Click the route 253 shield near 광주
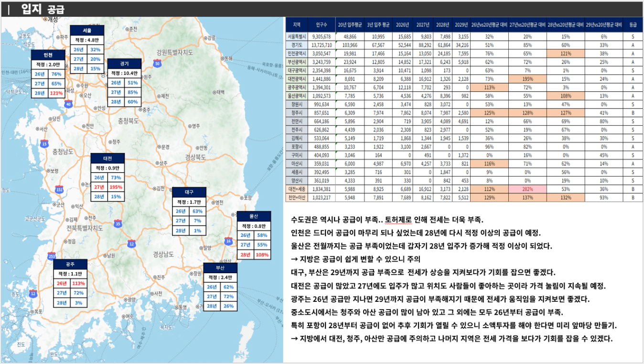The width and height of the screenshot is (644, 364). click(52, 257)
